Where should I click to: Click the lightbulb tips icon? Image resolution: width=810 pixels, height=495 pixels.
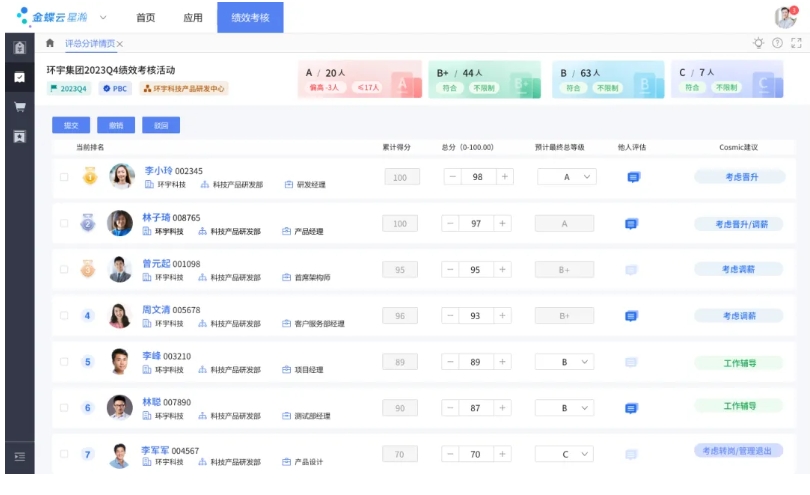click(x=758, y=43)
